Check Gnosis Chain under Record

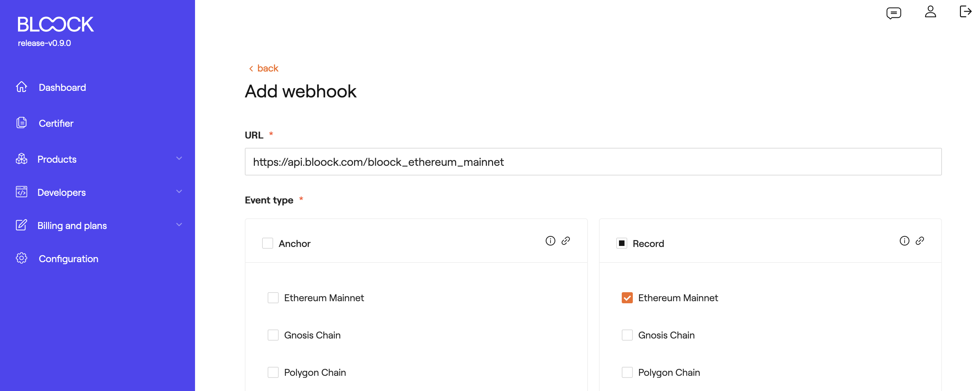(x=627, y=335)
